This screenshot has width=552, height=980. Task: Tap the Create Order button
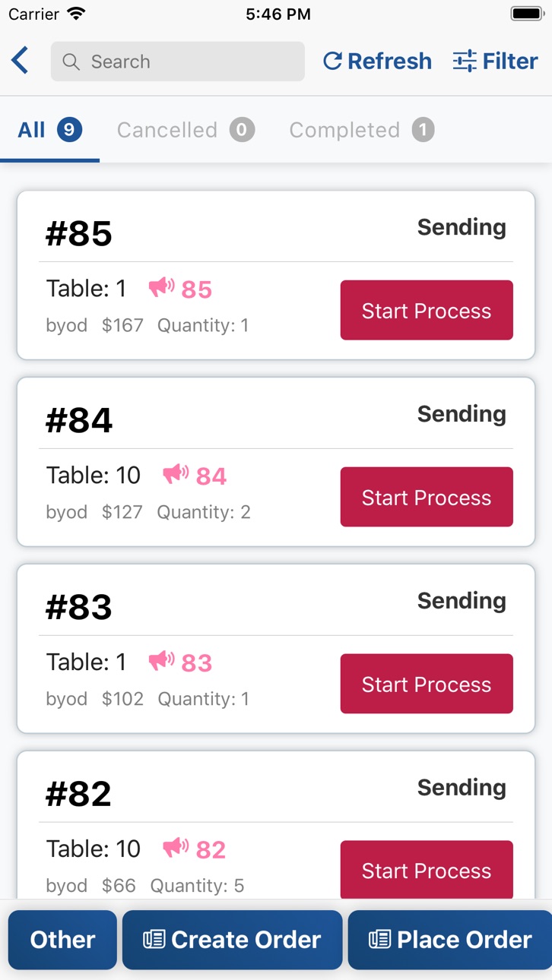(x=233, y=940)
